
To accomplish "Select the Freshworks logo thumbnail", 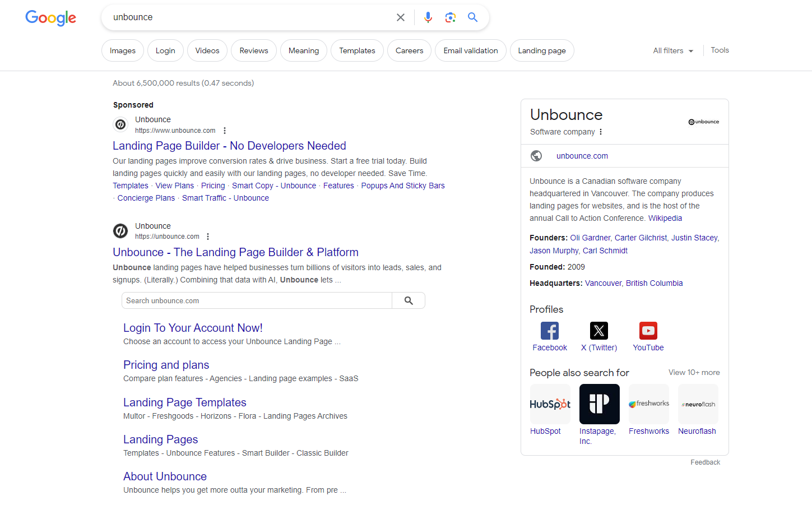I will pyautogui.click(x=649, y=404).
